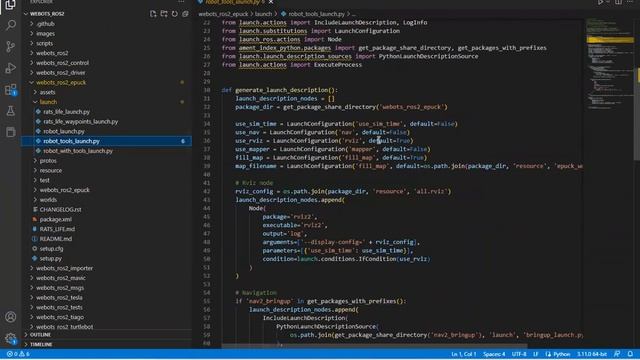Expand the webots_ros2_driver folder
640x360 pixels.
point(60,73)
